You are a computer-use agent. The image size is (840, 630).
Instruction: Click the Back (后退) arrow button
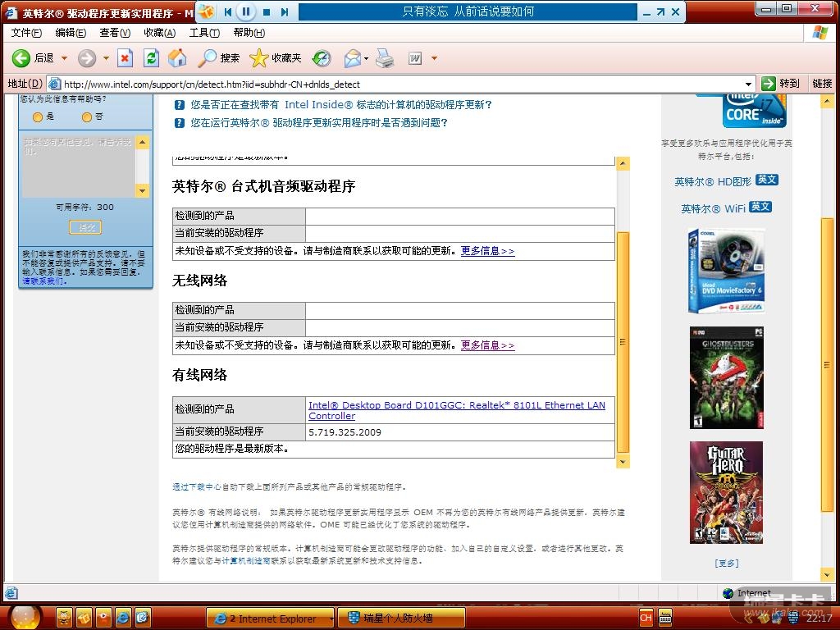(21, 58)
